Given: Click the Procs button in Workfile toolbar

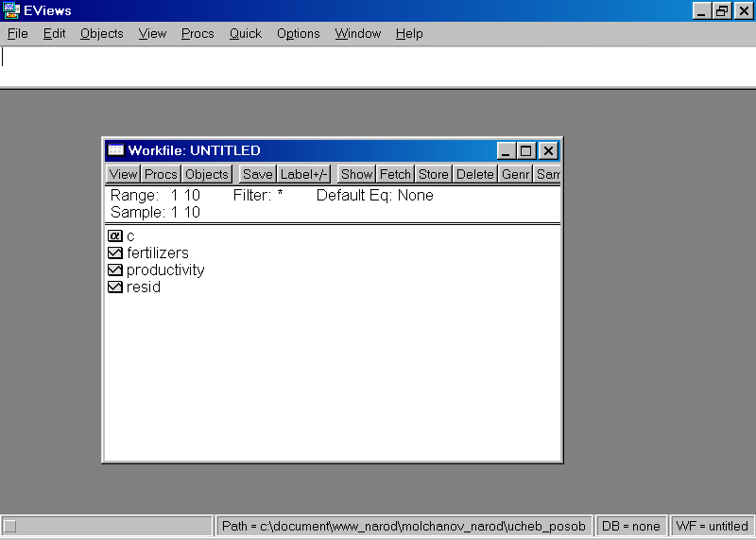Looking at the screenshot, I should pyautogui.click(x=161, y=174).
